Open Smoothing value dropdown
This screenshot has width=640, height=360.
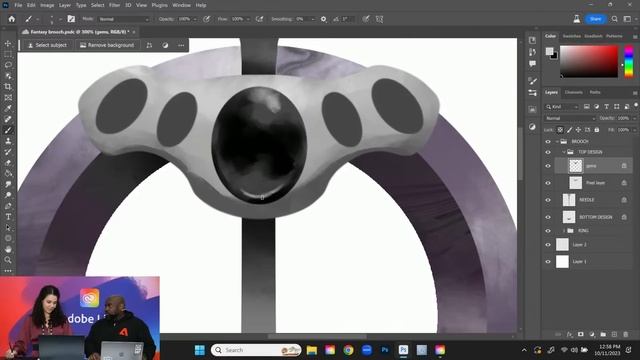(x=313, y=19)
